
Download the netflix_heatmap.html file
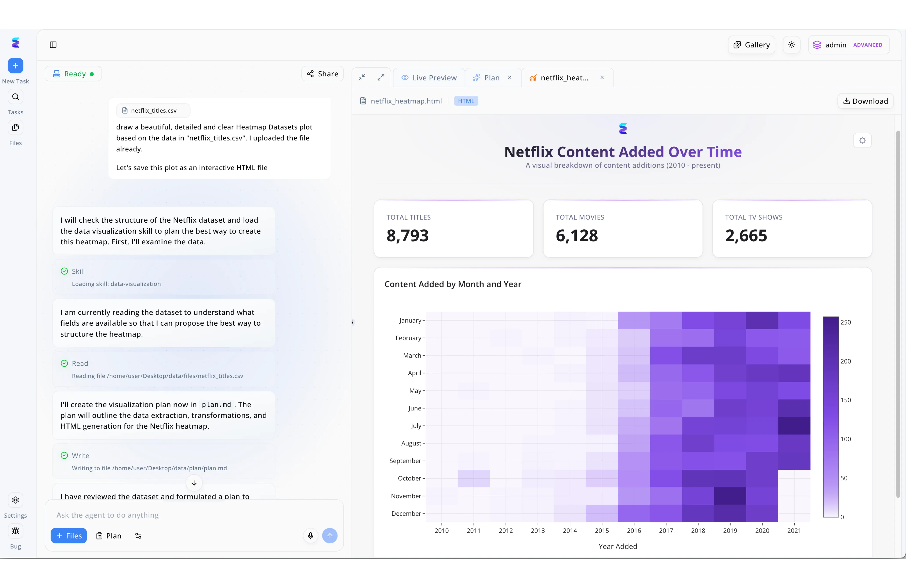point(865,101)
